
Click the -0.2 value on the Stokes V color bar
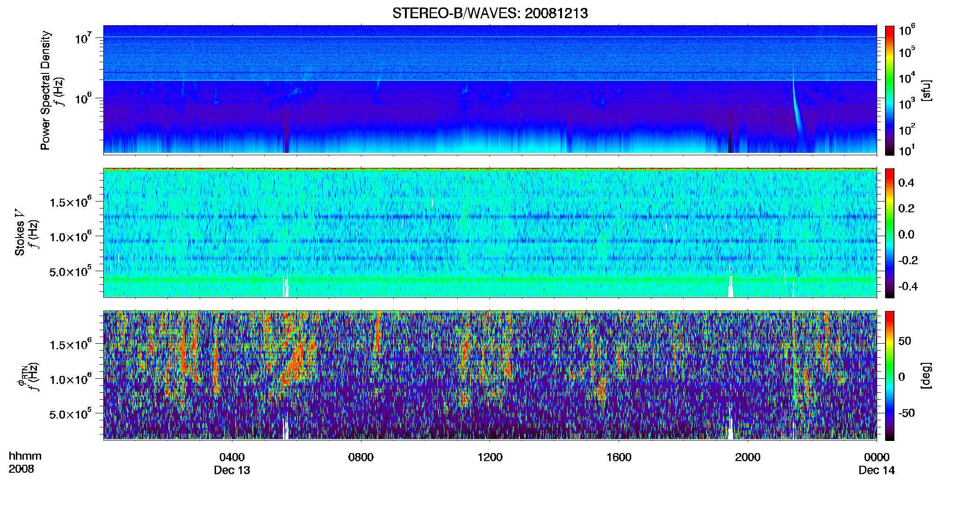pos(908,260)
